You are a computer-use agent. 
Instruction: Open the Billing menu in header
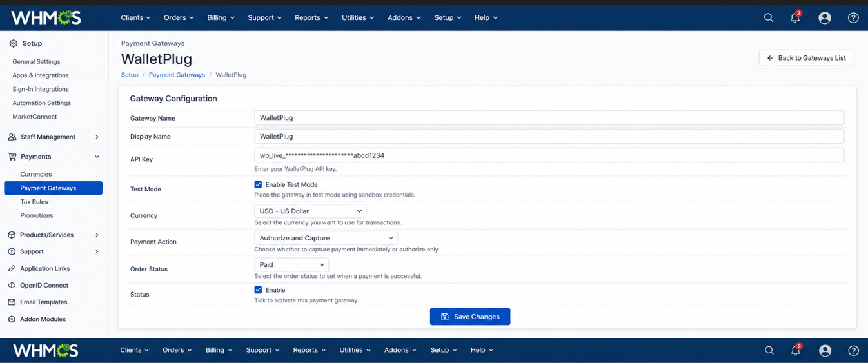221,17
